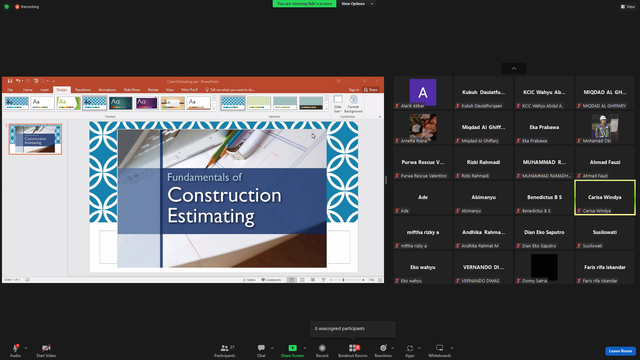Viewport: 640px width, 360px height.
Task: Switch to the Insert ribbon tab
Action: coord(44,90)
